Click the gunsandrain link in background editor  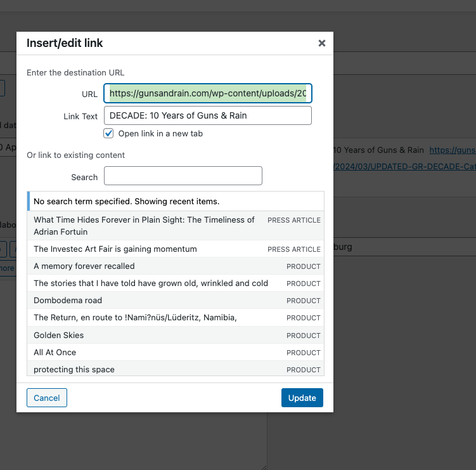(452, 150)
